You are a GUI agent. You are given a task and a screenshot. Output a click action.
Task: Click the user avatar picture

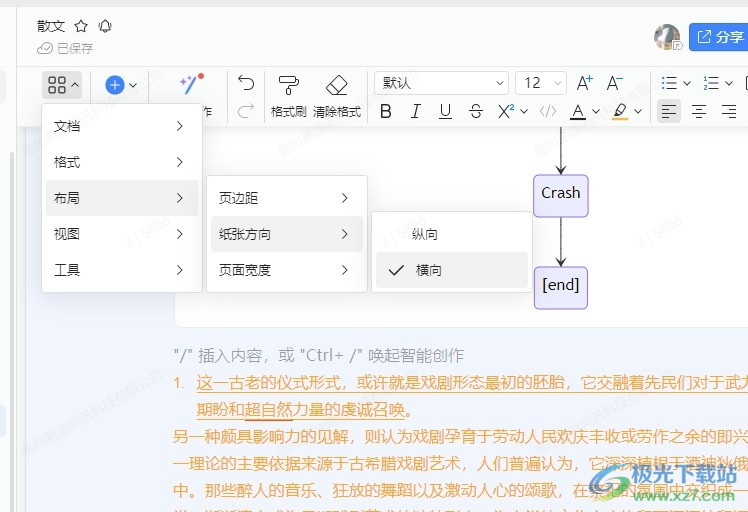(x=667, y=37)
